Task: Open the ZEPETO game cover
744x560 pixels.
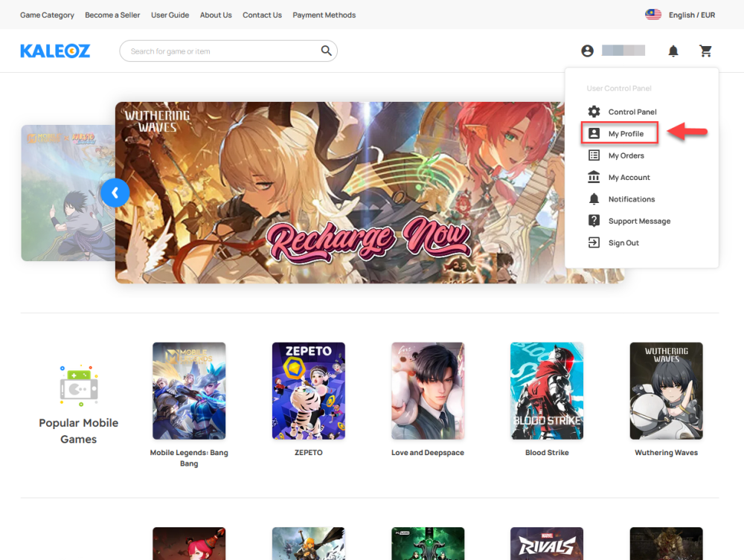Action: [x=309, y=390]
